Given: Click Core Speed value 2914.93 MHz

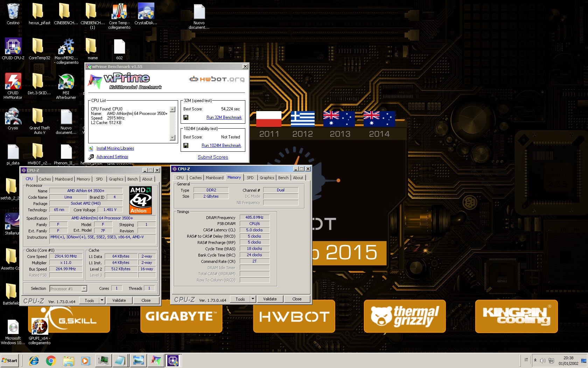Looking at the screenshot, I should click(66, 256).
